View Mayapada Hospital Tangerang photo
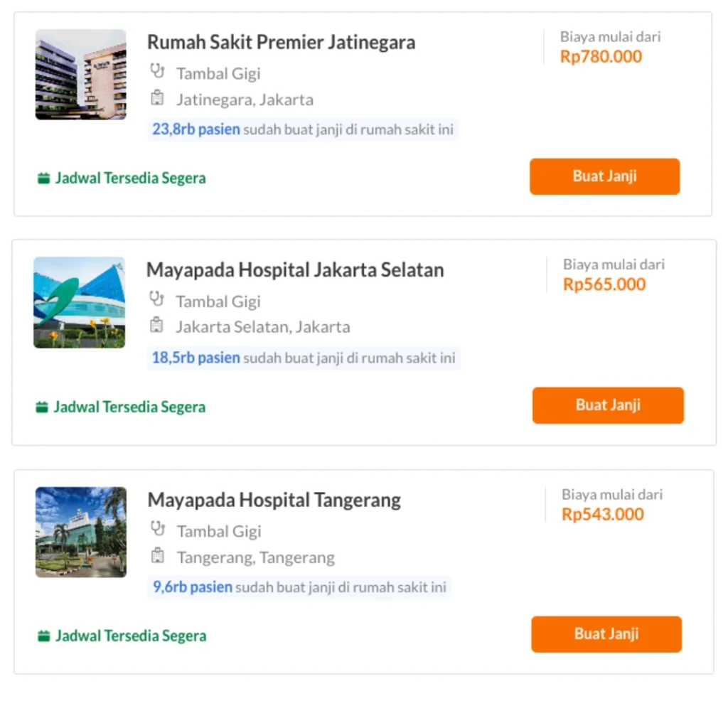Image resolution: width=728 pixels, height=728 pixels. click(80, 532)
